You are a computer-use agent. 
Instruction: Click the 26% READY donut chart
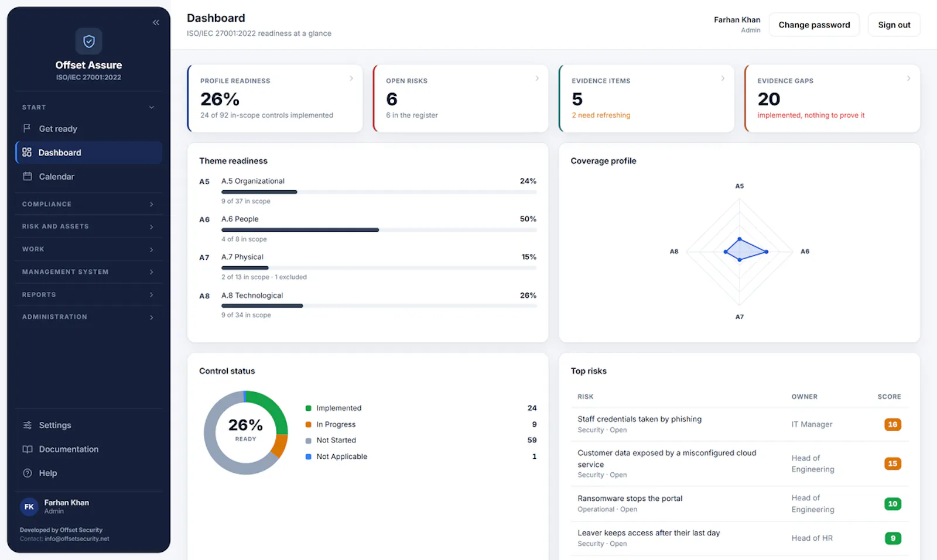(246, 432)
